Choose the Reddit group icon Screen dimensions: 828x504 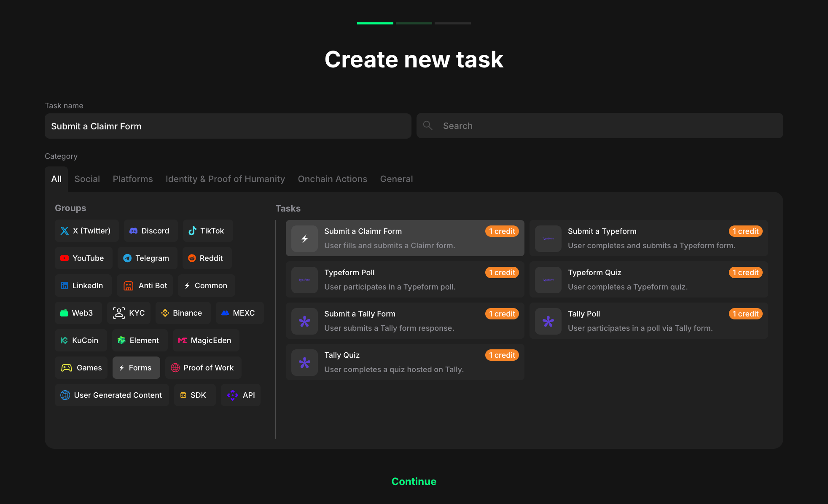[x=192, y=258]
